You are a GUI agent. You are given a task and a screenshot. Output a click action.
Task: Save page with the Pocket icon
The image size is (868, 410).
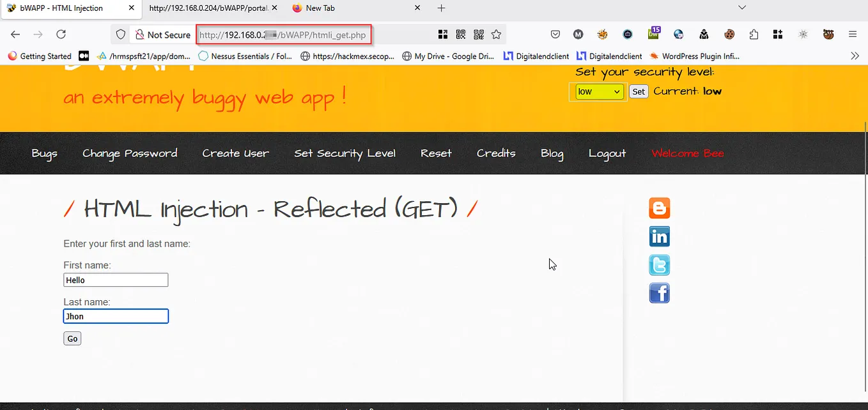pos(555,34)
